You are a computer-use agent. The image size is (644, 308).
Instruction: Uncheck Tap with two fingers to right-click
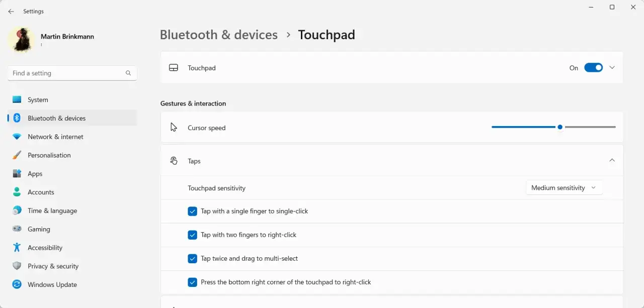click(x=192, y=235)
